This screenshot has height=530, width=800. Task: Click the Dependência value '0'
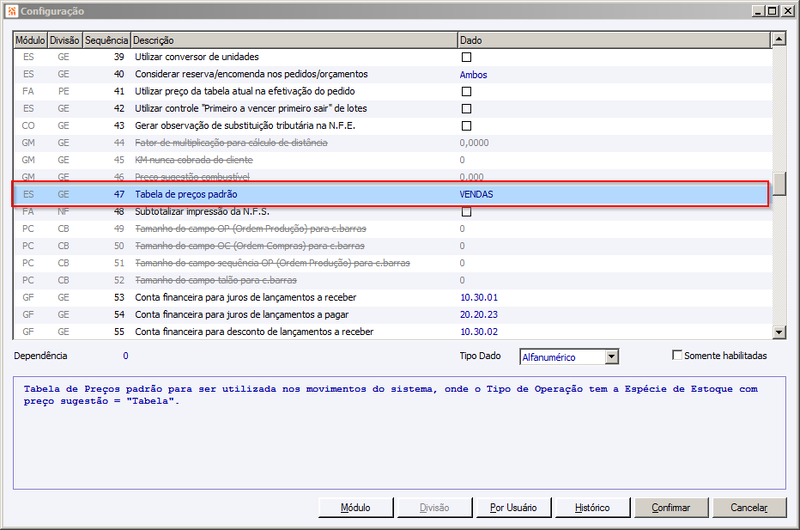[x=126, y=356]
